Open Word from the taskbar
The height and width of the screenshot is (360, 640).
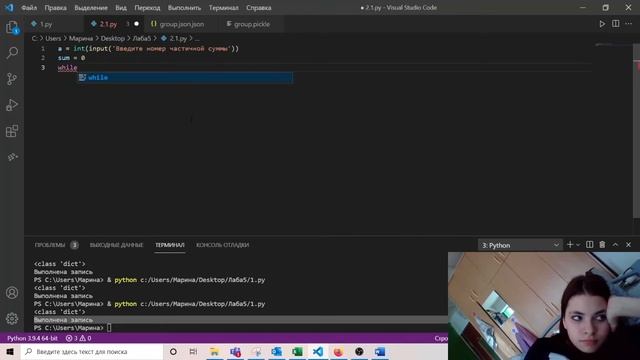point(380,351)
